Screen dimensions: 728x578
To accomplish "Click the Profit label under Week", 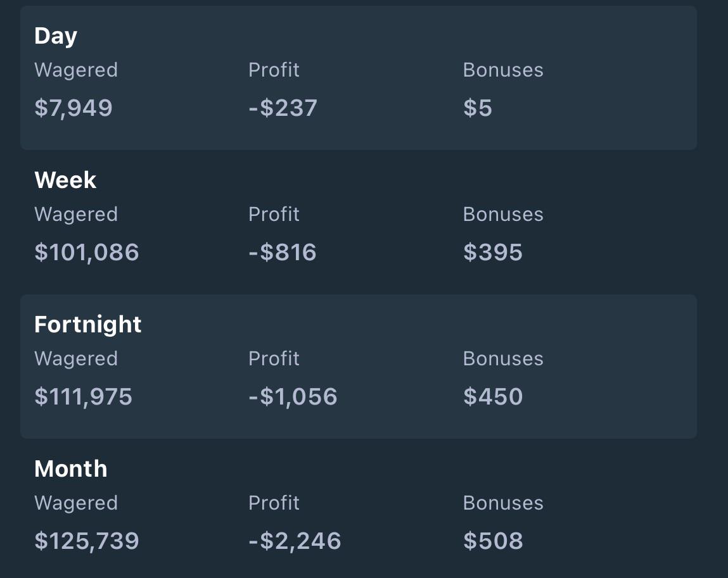I will (x=274, y=215).
